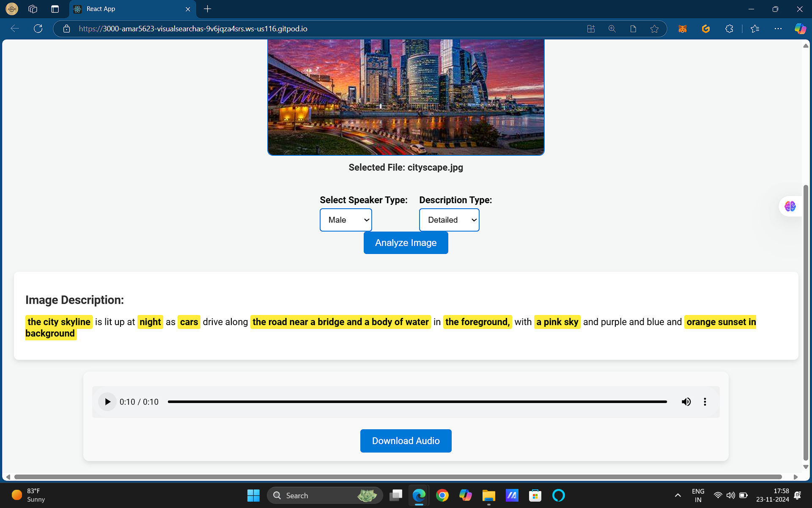Open MetaMask fox extension

coord(683,28)
